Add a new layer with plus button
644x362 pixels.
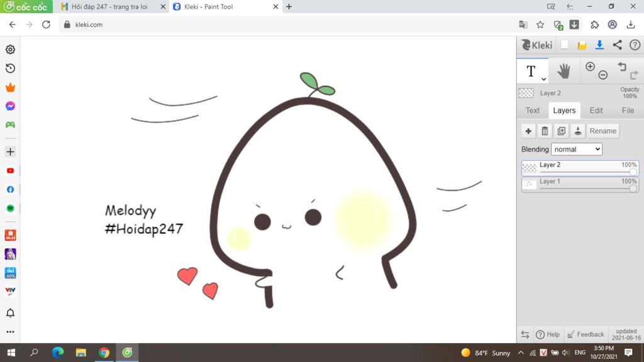pos(528,131)
